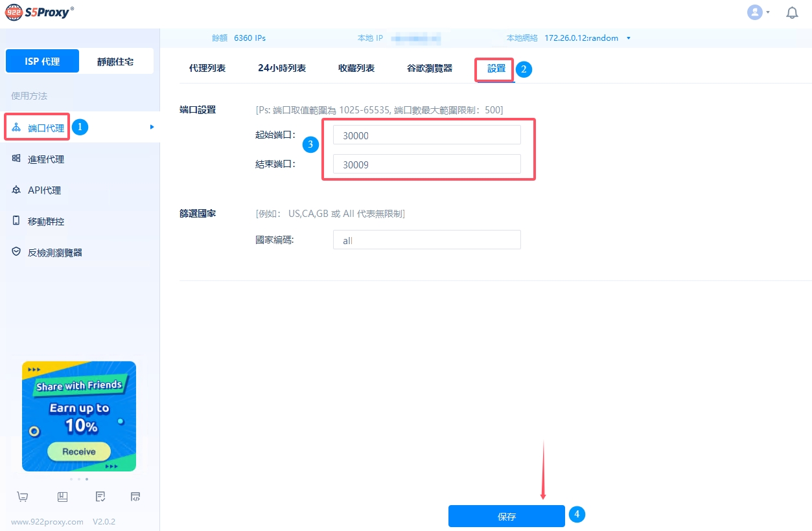The width and height of the screenshot is (812, 531).
Task: Click the API code window icon
Action: (x=135, y=497)
